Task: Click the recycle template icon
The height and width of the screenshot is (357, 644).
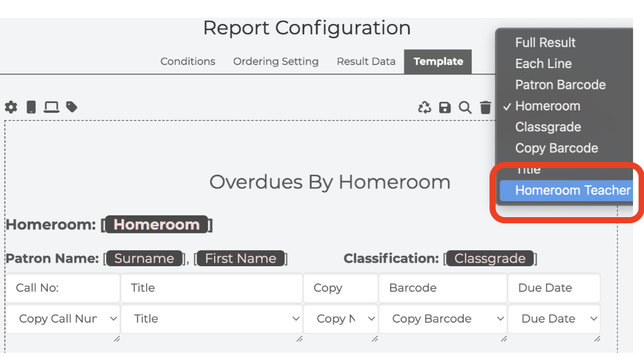Action: pos(424,107)
